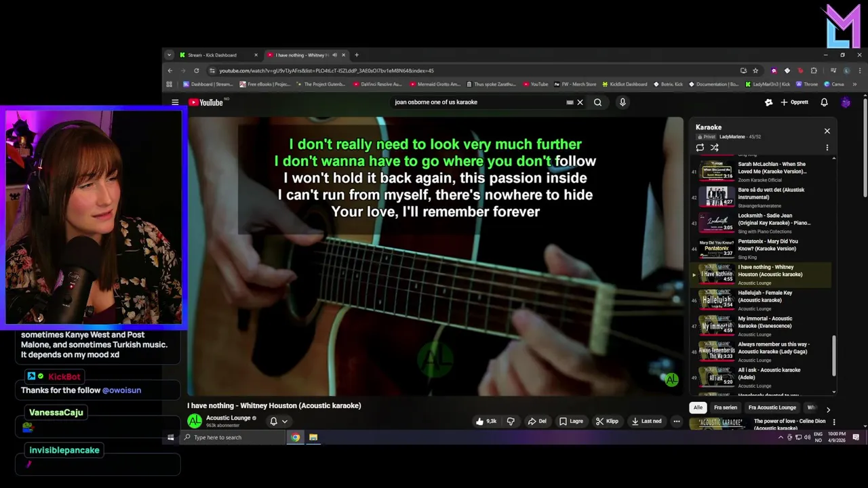Open Windows Start menu
Viewport: 868px width, 488px height.
point(171,437)
